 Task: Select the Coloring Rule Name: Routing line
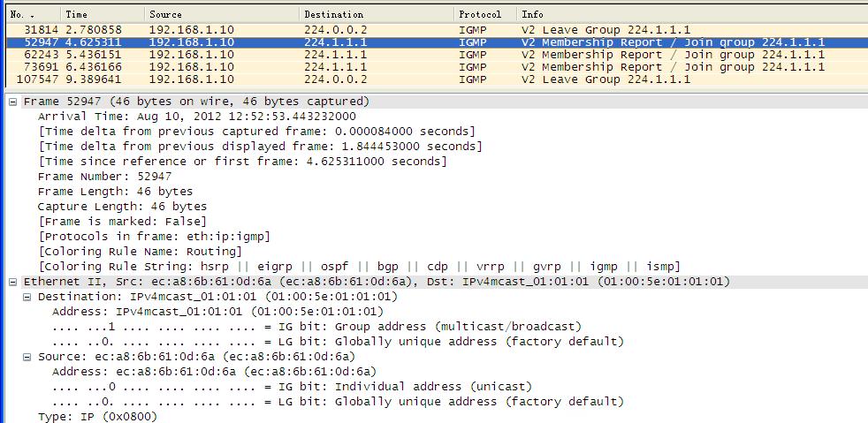(140, 252)
